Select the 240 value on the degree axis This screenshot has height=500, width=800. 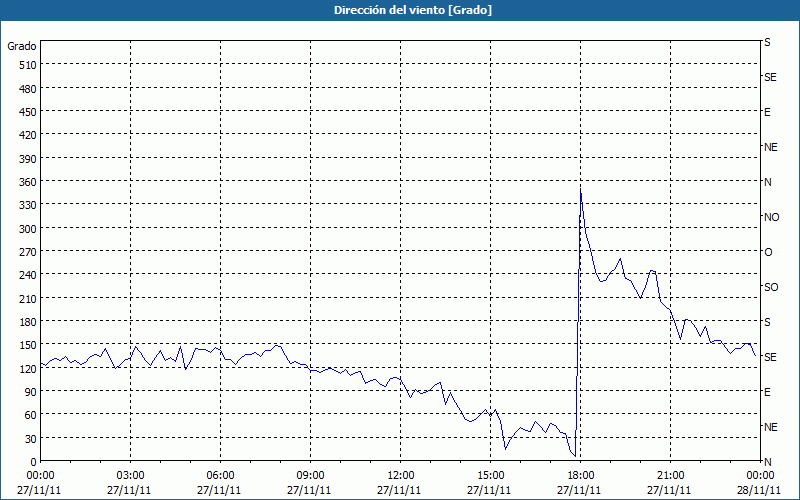point(28,275)
